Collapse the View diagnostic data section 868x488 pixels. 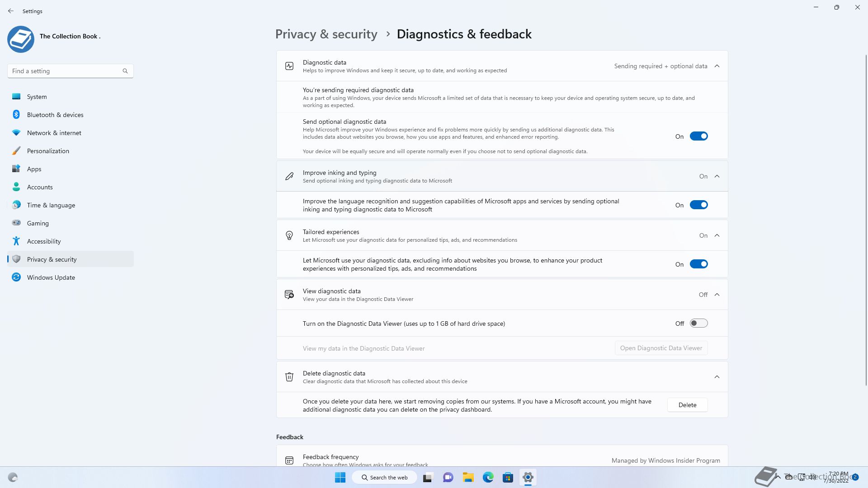click(717, 295)
